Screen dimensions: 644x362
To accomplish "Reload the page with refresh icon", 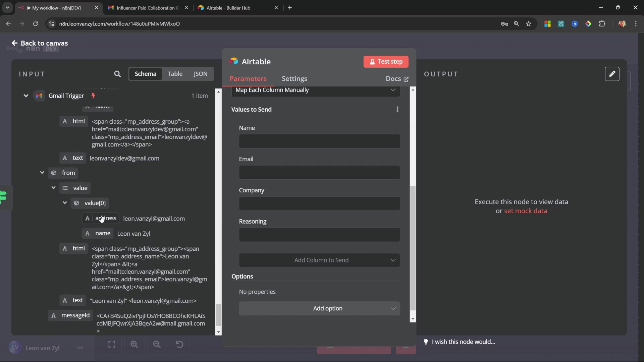I will click(x=35, y=24).
